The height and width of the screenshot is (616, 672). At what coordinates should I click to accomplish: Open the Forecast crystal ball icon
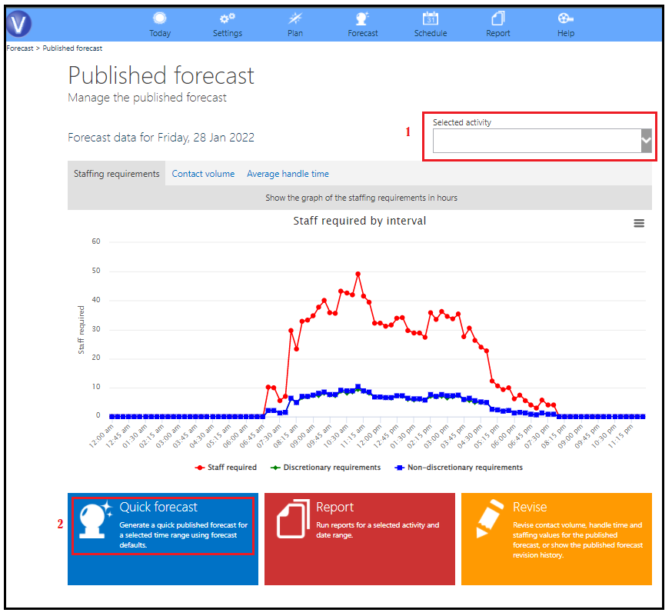coord(363,18)
